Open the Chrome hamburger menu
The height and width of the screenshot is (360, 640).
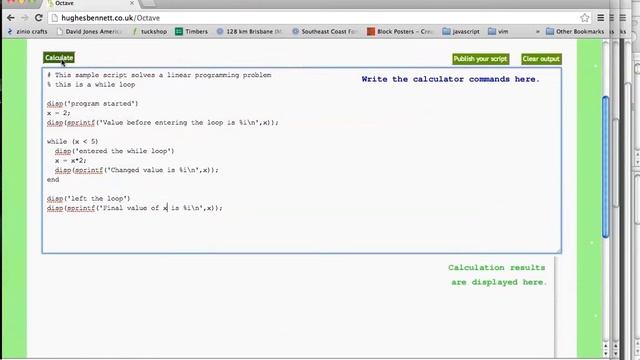pos(600,18)
